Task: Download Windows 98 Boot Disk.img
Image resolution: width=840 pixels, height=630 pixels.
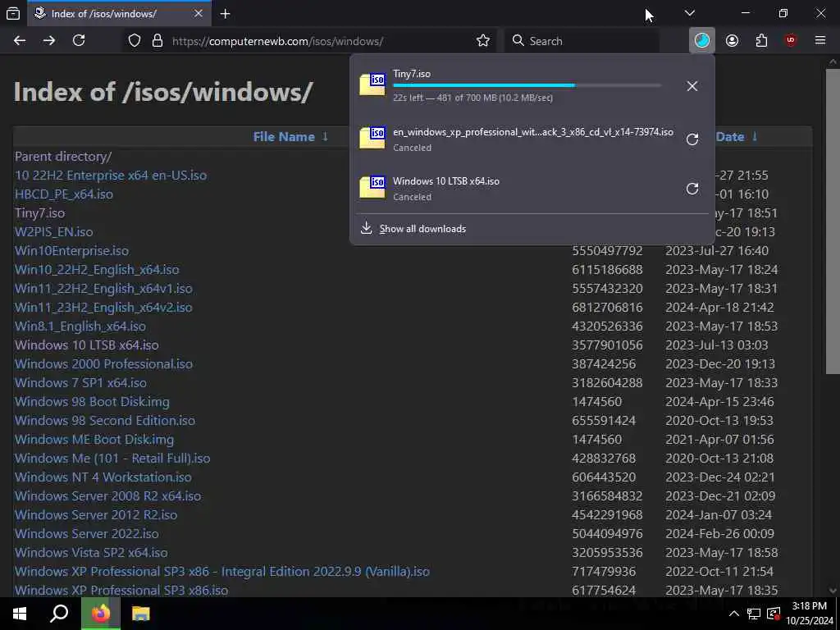Action: pos(92,401)
